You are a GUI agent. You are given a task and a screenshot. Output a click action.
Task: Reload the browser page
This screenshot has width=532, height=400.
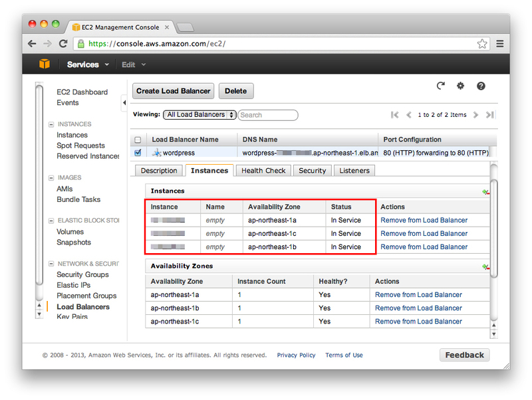point(63,44)
